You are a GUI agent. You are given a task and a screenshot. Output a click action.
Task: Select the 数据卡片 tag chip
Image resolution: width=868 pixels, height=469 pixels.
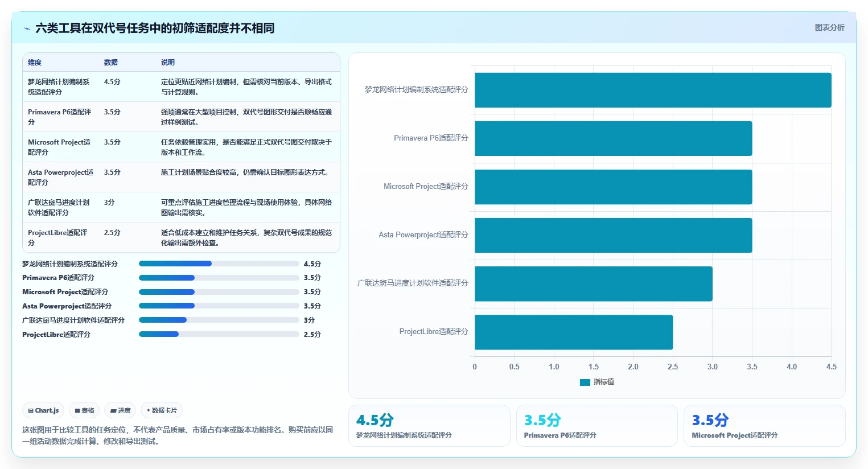click(162, 410)
